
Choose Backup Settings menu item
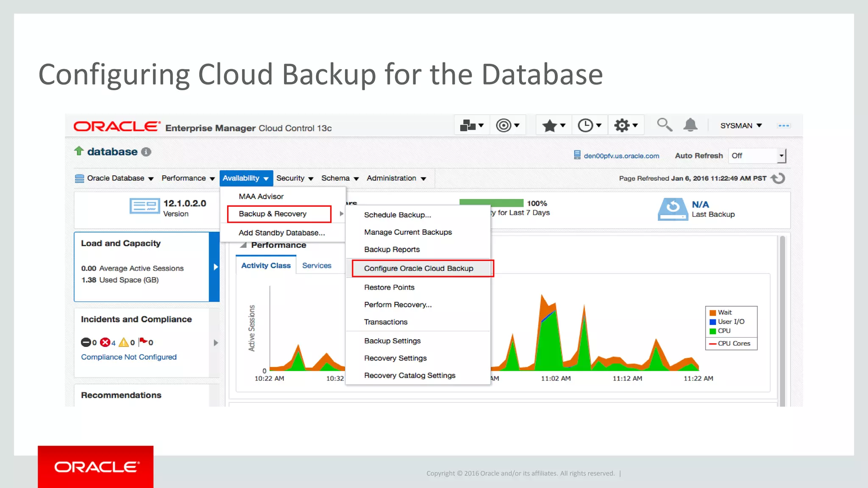(x=392, y=341)
